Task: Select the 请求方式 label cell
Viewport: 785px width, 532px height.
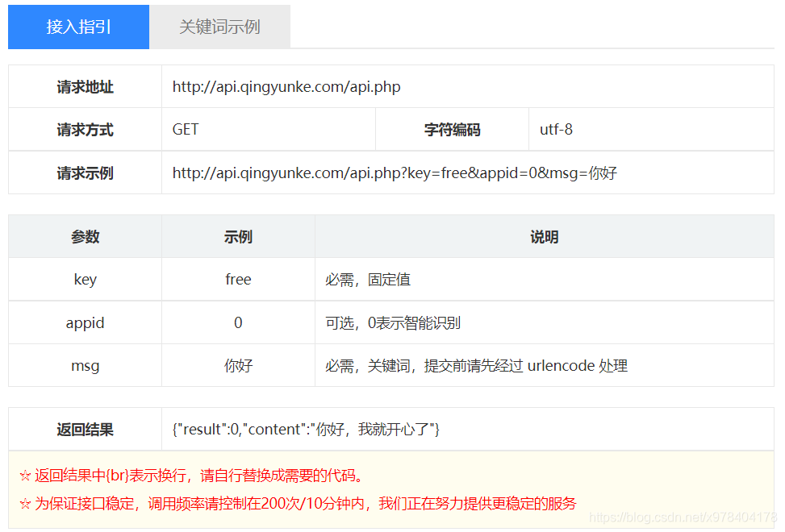Action: [85, 130]
